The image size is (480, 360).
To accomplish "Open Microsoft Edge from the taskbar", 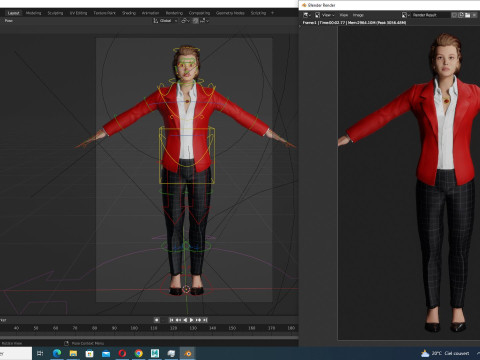I will tap(57, 353).
